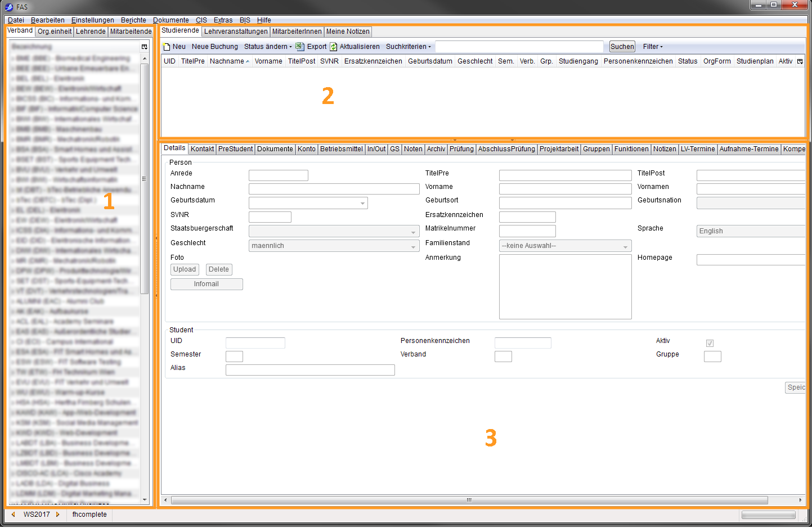The image size is (812, 528).
Task: Open column picker icon in student table header
Action: [800, 61]
